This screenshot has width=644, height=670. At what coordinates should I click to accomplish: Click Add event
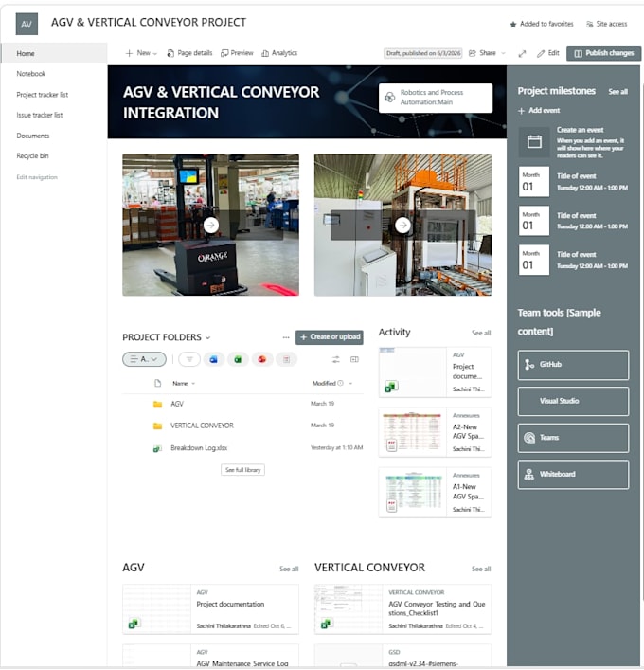539,111
